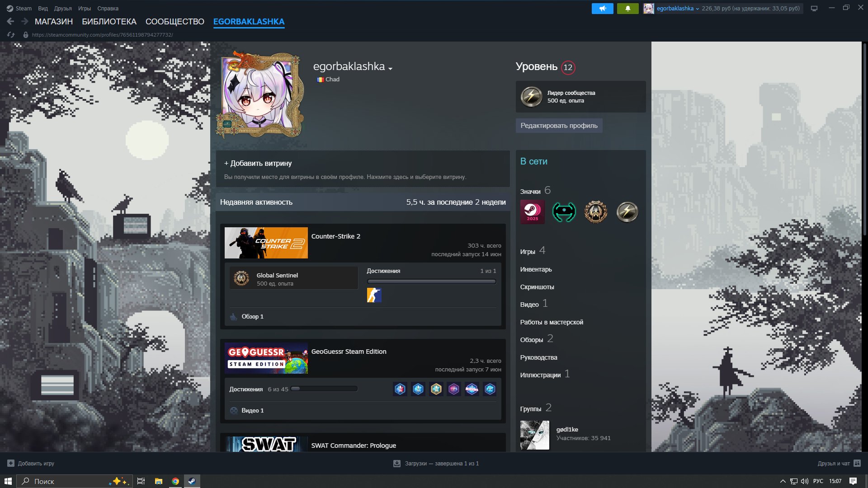Screen dimensions: 868x488
Task: Open the fifth GeoGuessr achievement icon
Action: point(472,389)
